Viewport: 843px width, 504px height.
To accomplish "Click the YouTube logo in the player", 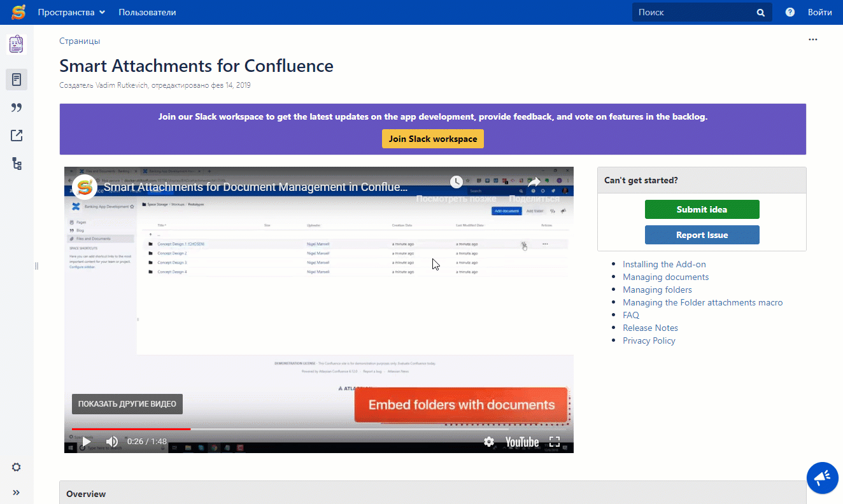I will (522, 442).
